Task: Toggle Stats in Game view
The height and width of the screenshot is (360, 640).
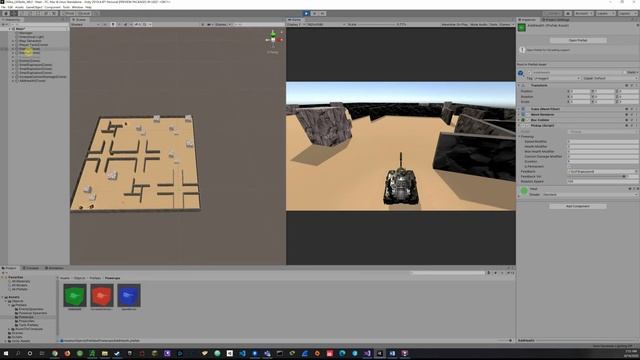Action: pyautogui.click(x=493, y=24)
